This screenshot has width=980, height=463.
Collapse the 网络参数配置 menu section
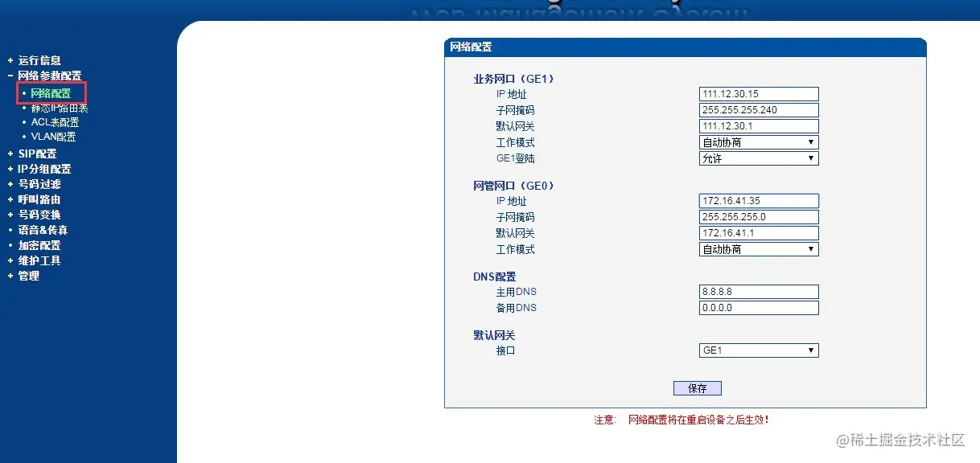(50, 76)
